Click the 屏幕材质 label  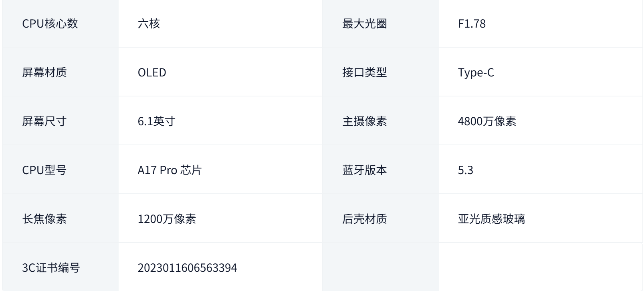(44, 72)
